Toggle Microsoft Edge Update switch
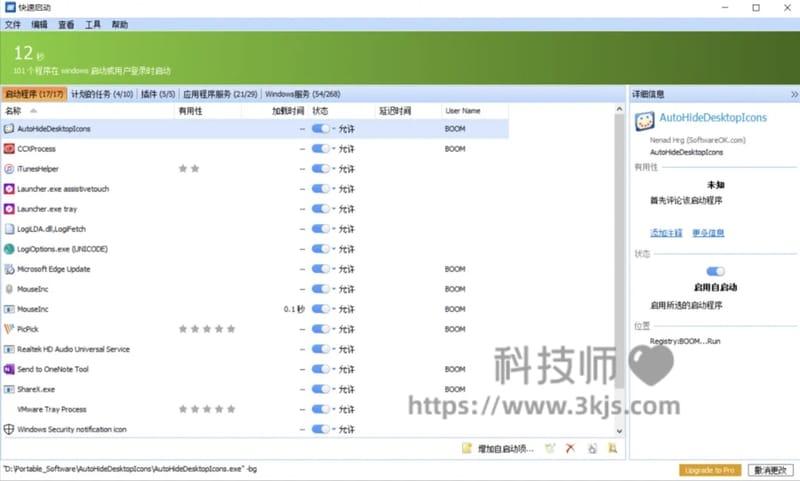The width and height of the screenshot is (800, 481). [320, 269]
